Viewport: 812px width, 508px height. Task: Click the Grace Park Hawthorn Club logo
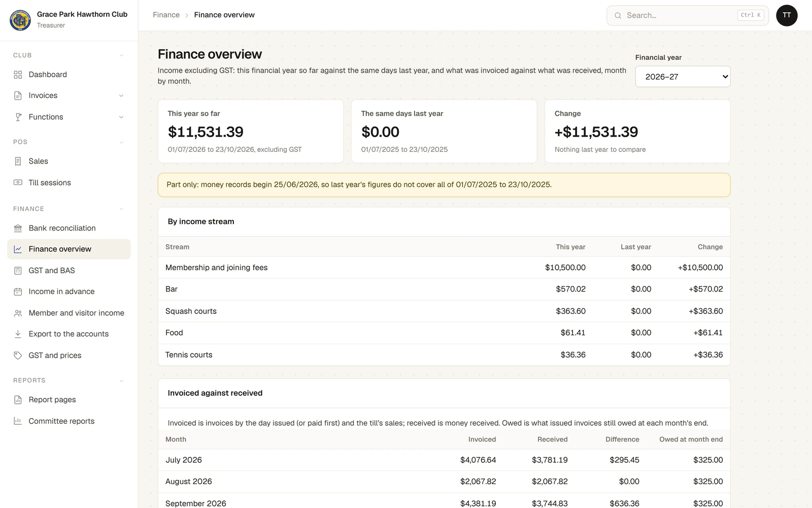[20, 20]
